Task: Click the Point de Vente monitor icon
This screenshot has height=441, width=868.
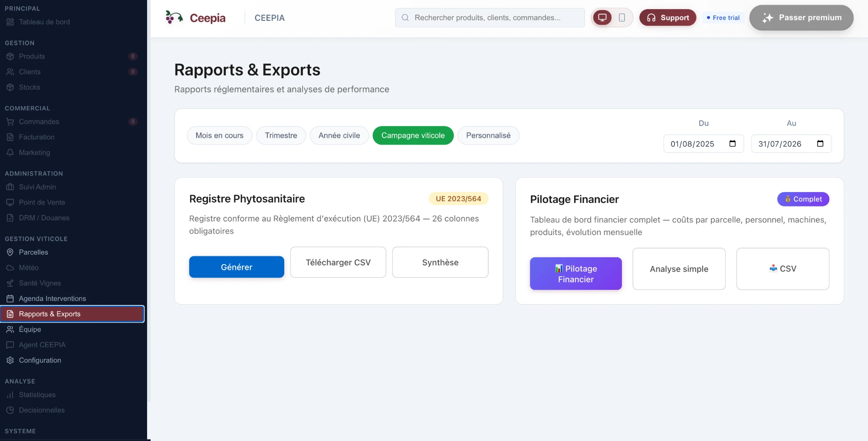Action: pos(10,202)
